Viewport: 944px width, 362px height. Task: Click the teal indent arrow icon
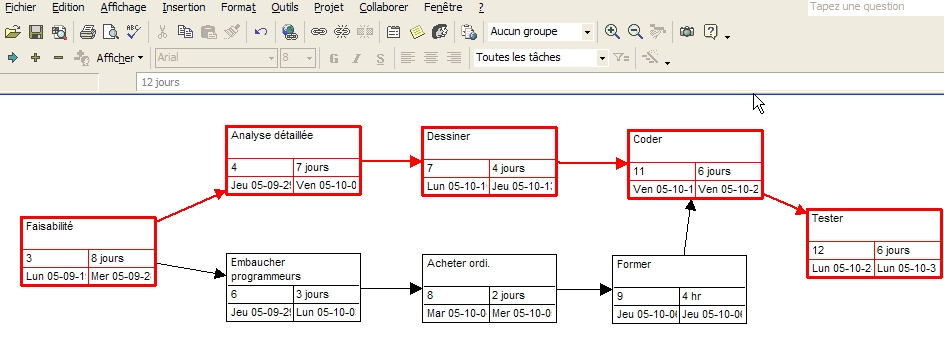13,58
